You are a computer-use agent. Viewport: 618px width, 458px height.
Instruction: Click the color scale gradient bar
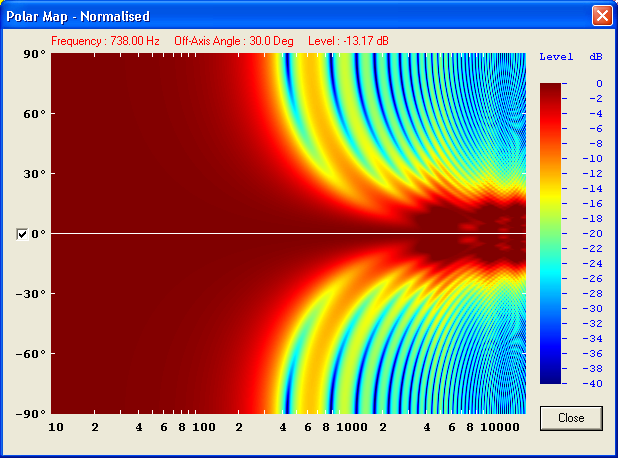pos(550,233)
